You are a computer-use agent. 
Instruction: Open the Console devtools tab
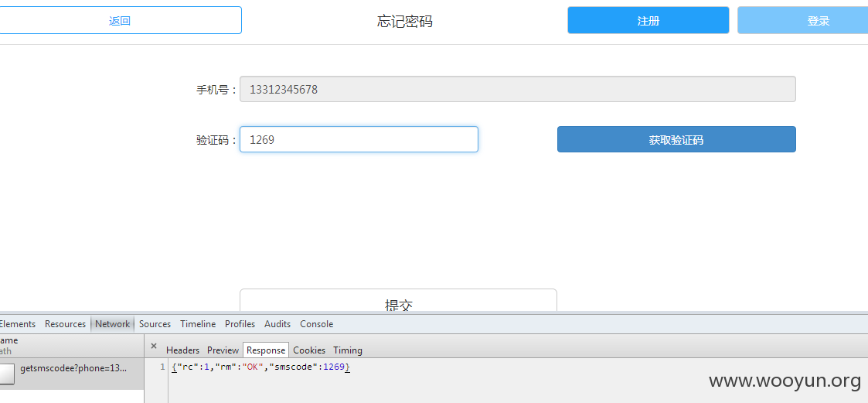pos(317,324)
